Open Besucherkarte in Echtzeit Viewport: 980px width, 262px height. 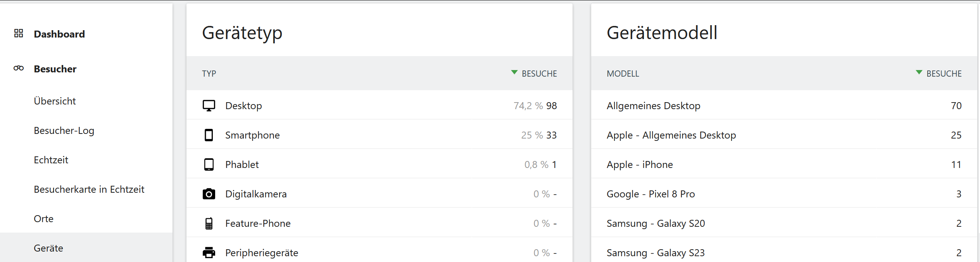tap(89, 189)
